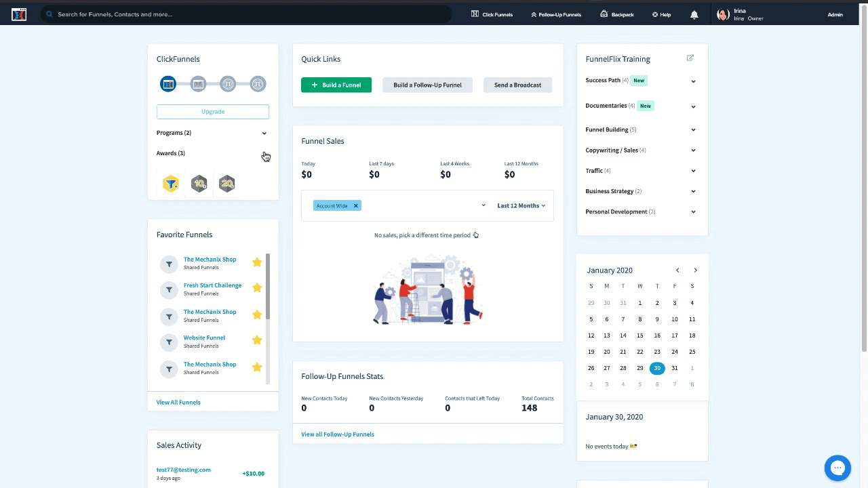Expand Funnel Building training category

[692, 129]
